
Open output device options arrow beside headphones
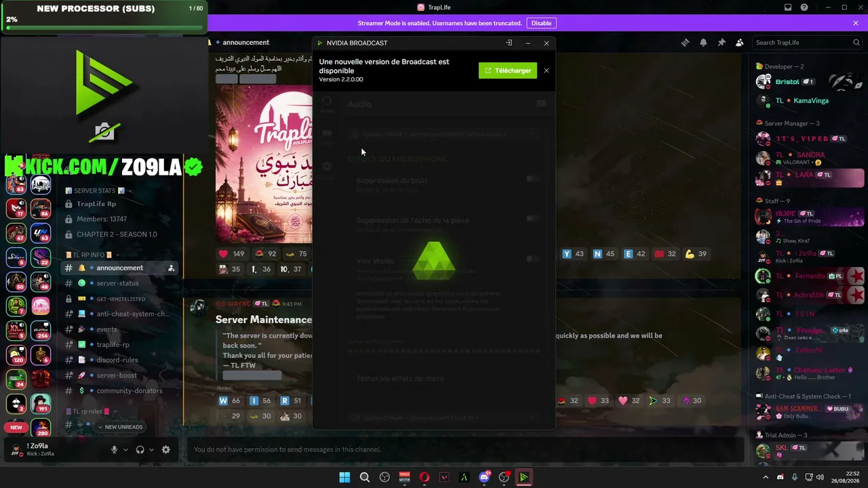[151, 449]
